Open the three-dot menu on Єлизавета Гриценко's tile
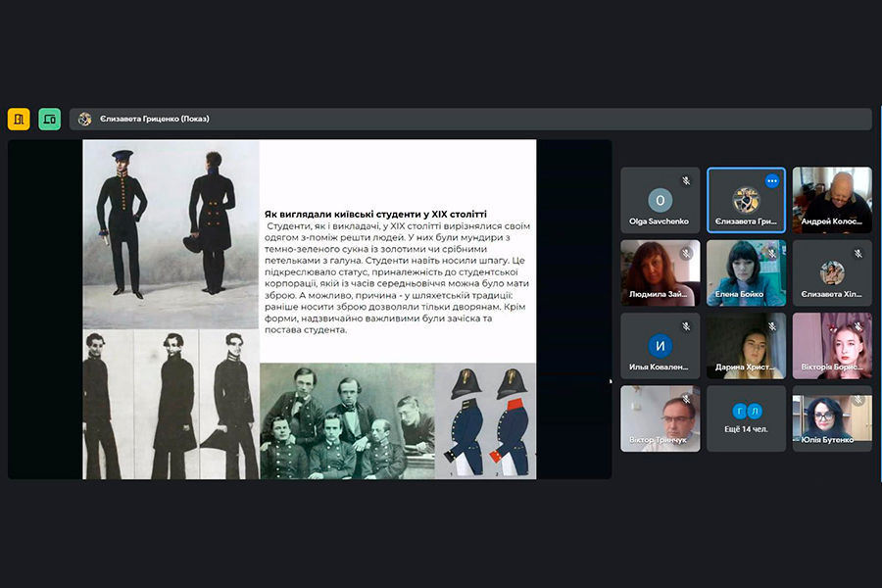Viewport: 882px width, 588px height. pyautogui.click(x=772, y=180)
